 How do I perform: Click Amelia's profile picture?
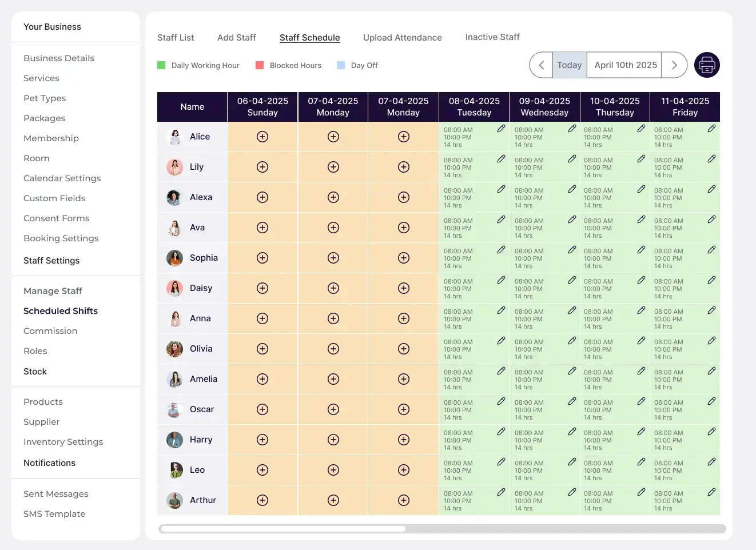(x=174, y=379)
